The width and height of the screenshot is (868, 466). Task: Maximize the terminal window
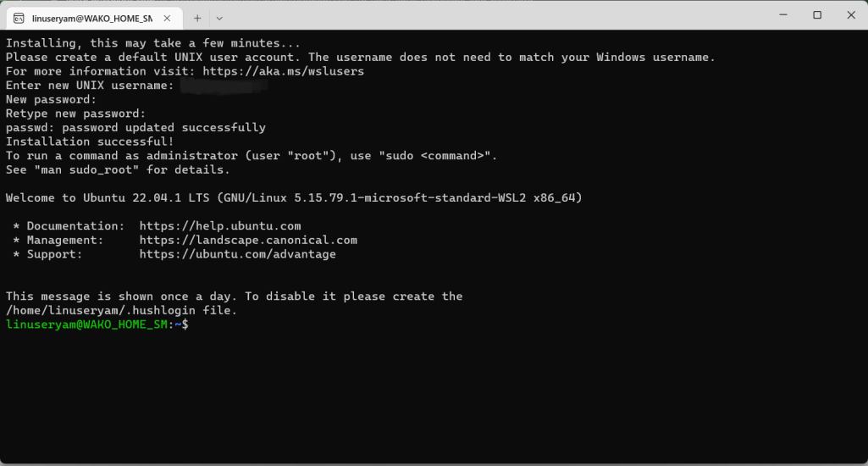click(x=817, y=15)
